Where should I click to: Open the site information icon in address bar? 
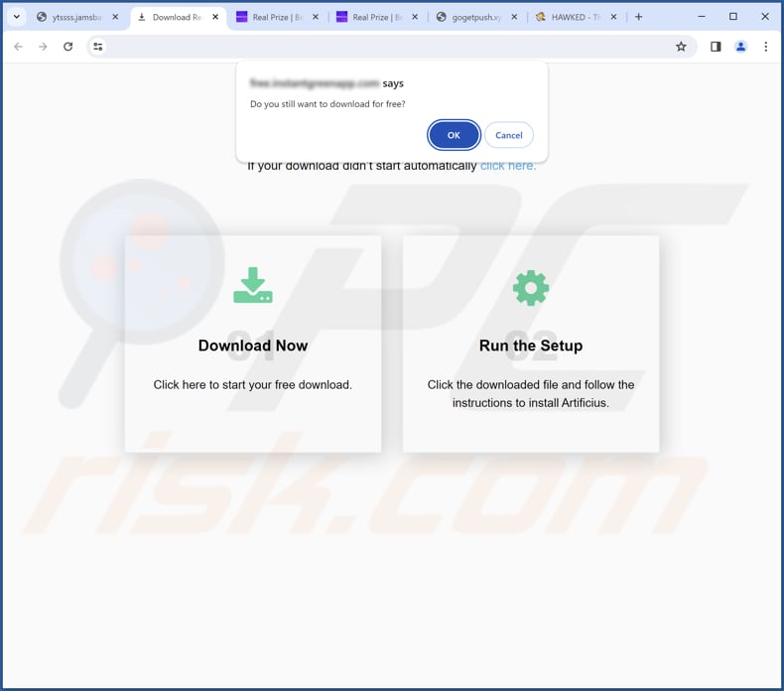tap(98, 47)
